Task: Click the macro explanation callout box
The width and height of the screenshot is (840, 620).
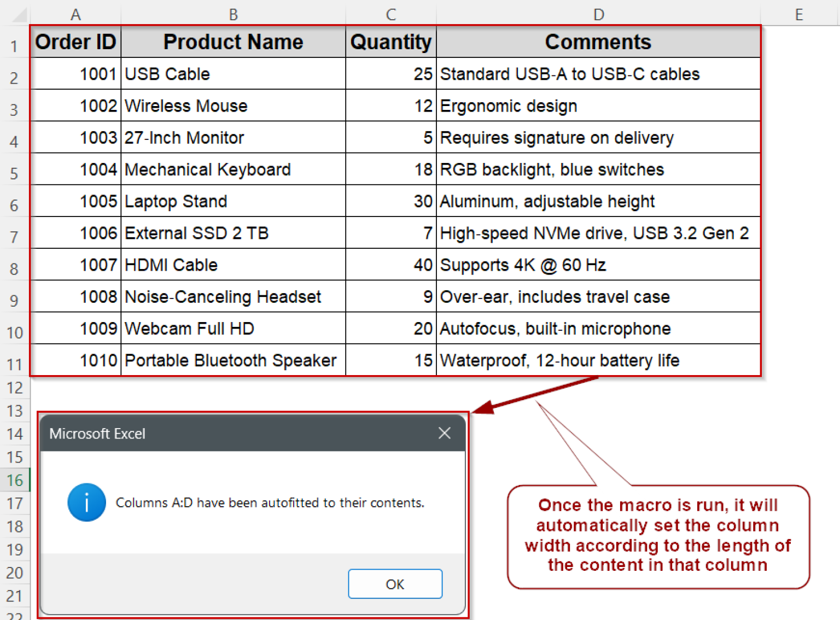Action: 658,535
